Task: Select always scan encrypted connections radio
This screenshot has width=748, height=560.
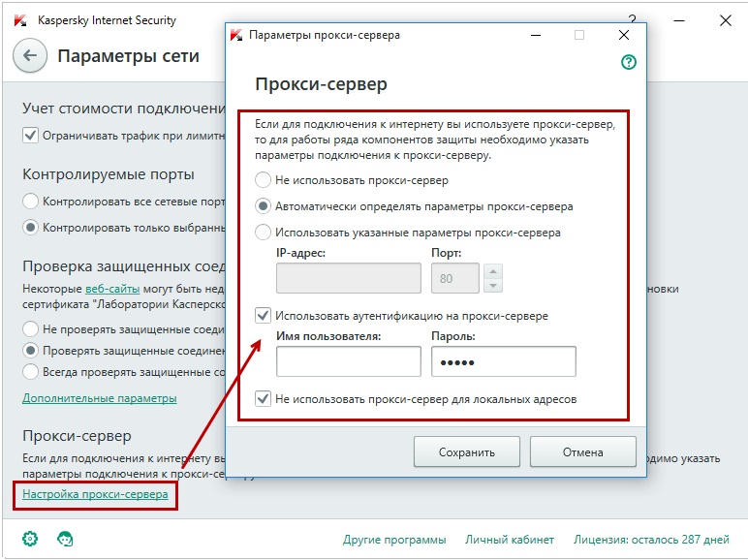Action: click(31, 372)
